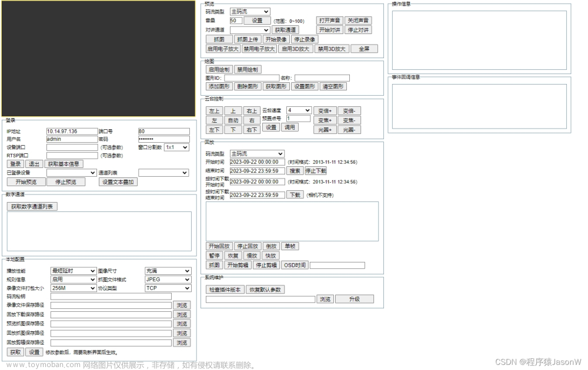588x370 pixels.
Task: Click 检查插件版本 button
Action: tap(225, 290)
